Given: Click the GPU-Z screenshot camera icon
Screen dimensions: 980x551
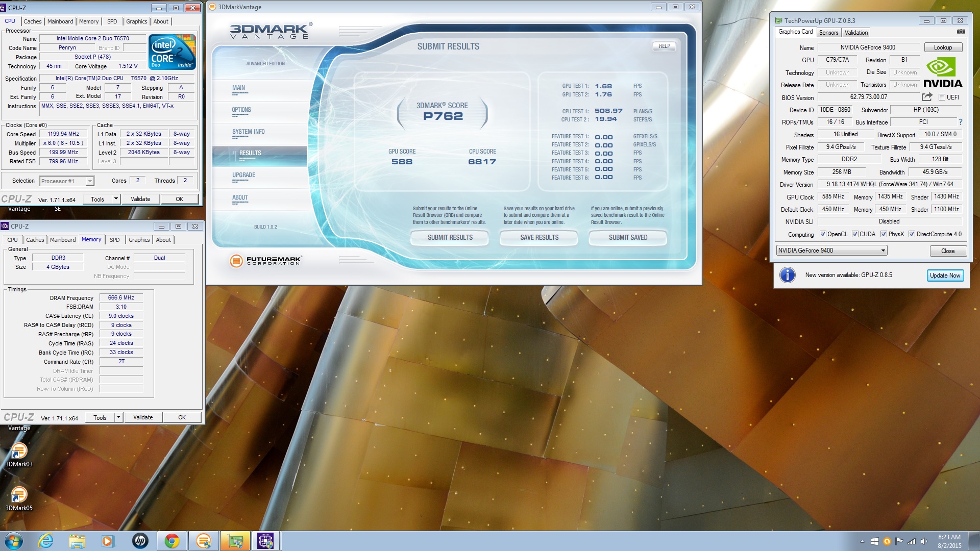Looking at the screenshot, I should pos(961,32).
